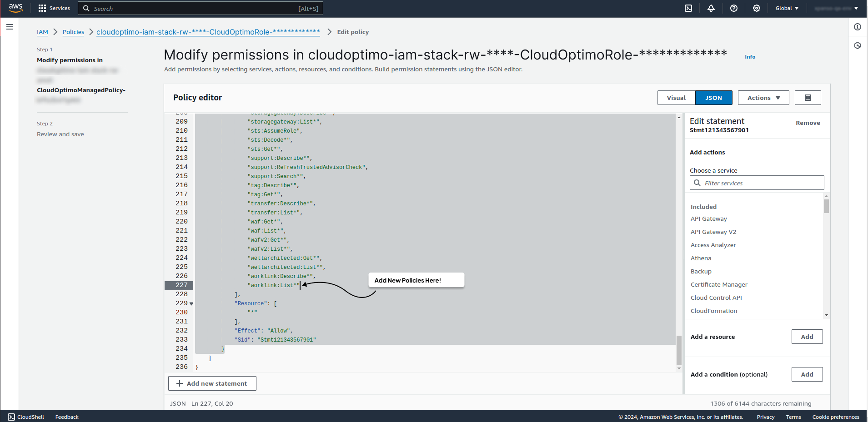Open Cookie preferences in footer
Screen dimensions: 868x422
tap(836, 417)
